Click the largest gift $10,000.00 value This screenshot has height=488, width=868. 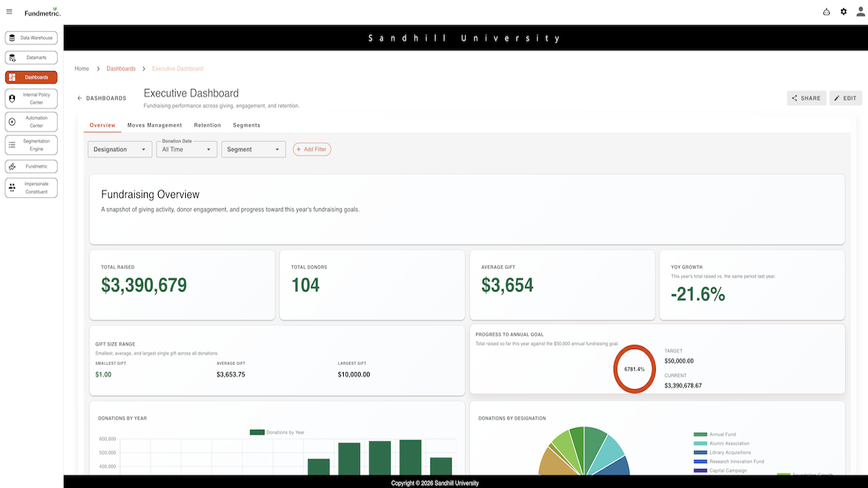coord(354,374)
